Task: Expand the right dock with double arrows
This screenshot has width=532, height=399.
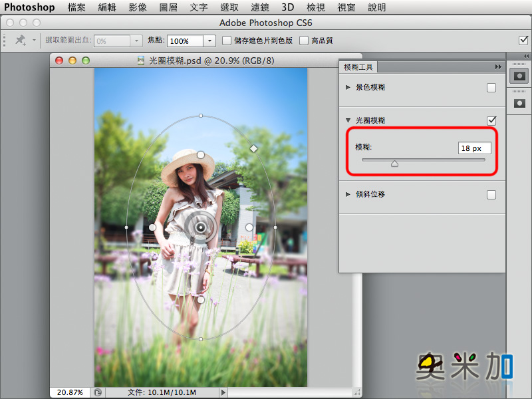Action: coord(526,56)
